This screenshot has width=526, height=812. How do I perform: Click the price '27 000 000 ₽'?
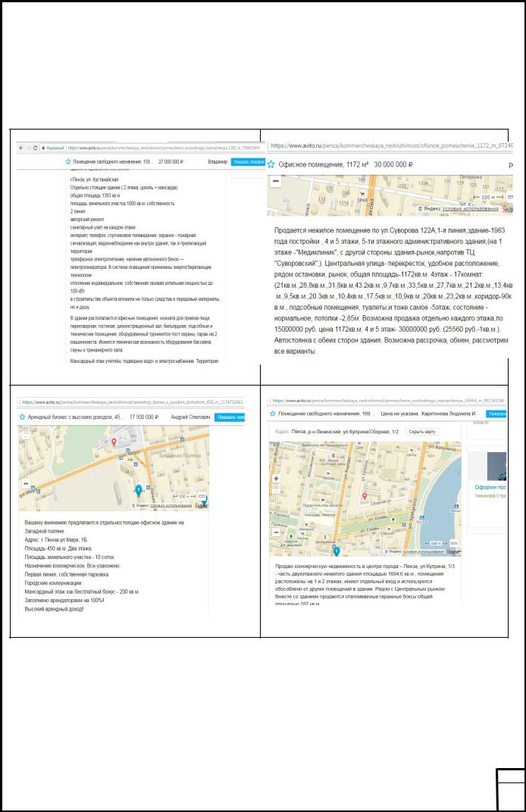click(171, 161)
